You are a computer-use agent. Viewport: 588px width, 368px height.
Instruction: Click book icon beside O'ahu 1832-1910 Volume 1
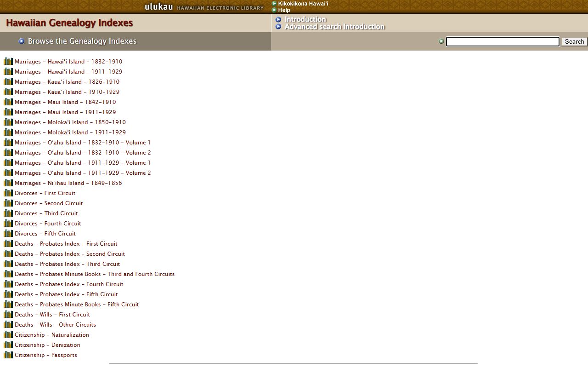pos(8,142)
